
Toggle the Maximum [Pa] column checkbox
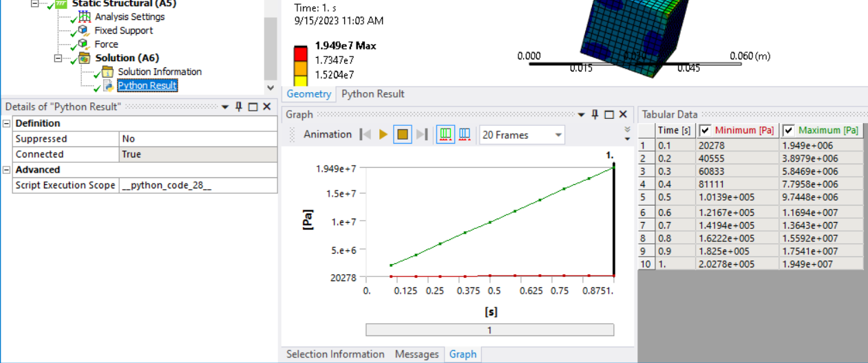(x=788, y=131)
